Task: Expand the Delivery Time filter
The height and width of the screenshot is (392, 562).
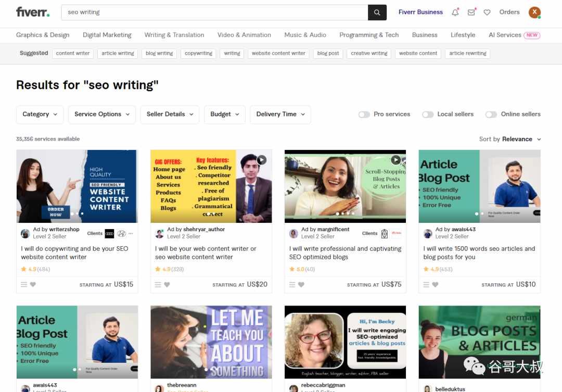Action: (280, 115)
